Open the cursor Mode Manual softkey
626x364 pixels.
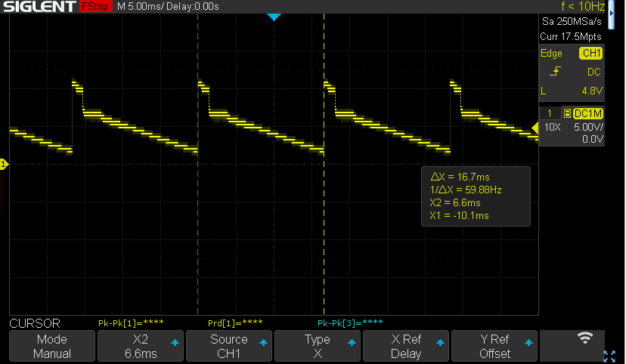click(x=52, y=346)
